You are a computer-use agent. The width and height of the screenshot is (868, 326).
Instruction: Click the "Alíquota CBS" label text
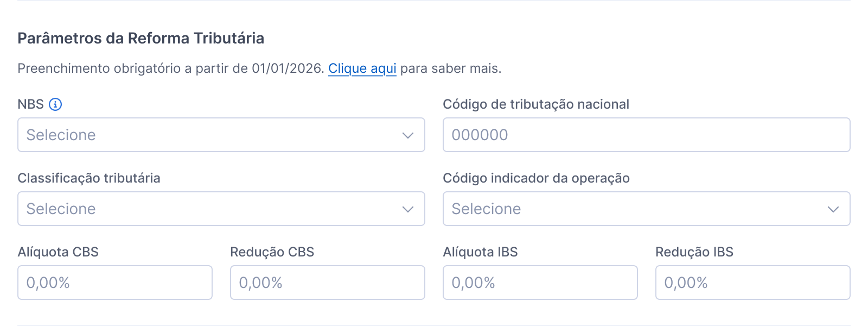(x=58, y=252)
